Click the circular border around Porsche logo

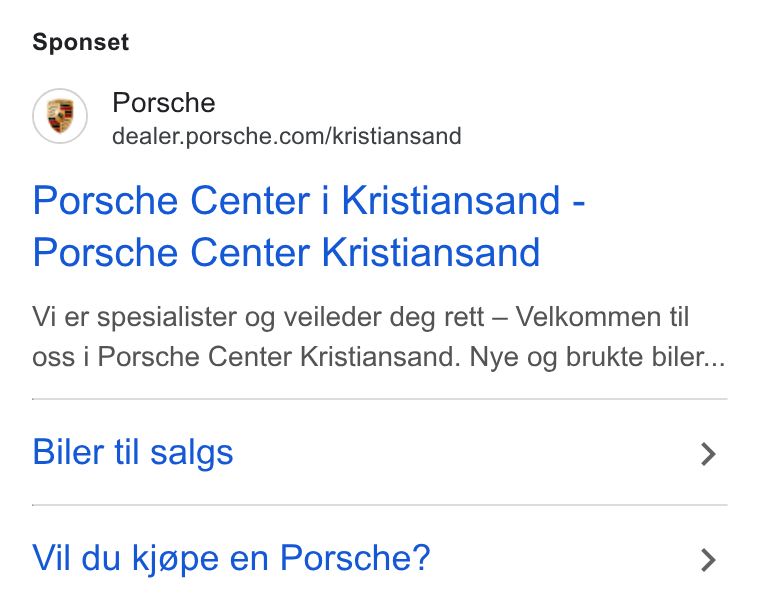[x=60, y=89]
